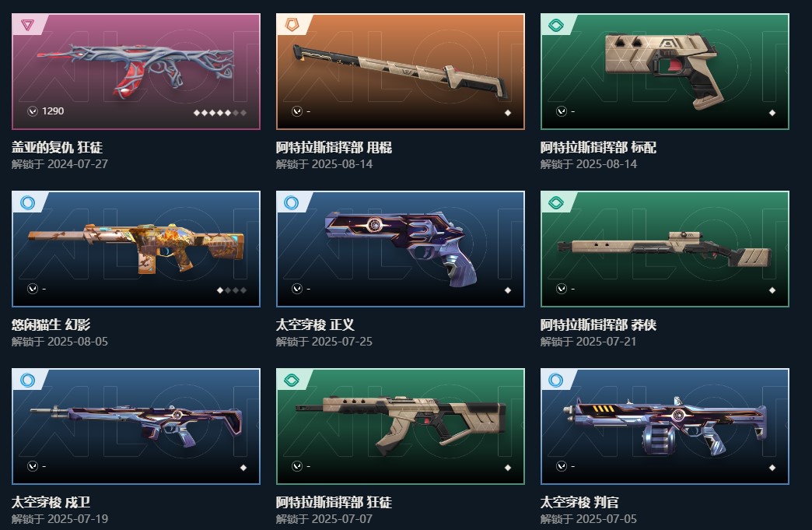Click the VP currency icon on 太空穿梭 戍卫 card
Screen dimensions: 812x530
coord(33,465)
